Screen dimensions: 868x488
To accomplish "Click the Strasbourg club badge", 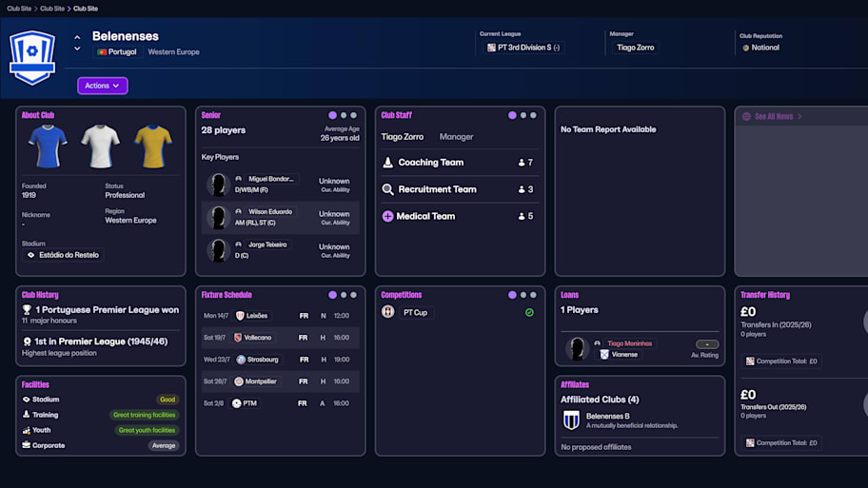I will point(241,360).
